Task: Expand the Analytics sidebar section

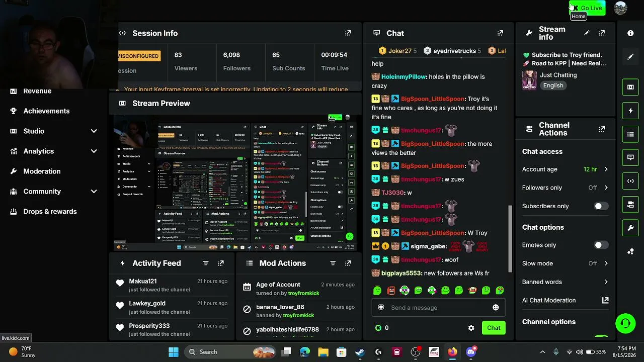Action: tap(94, 151)
